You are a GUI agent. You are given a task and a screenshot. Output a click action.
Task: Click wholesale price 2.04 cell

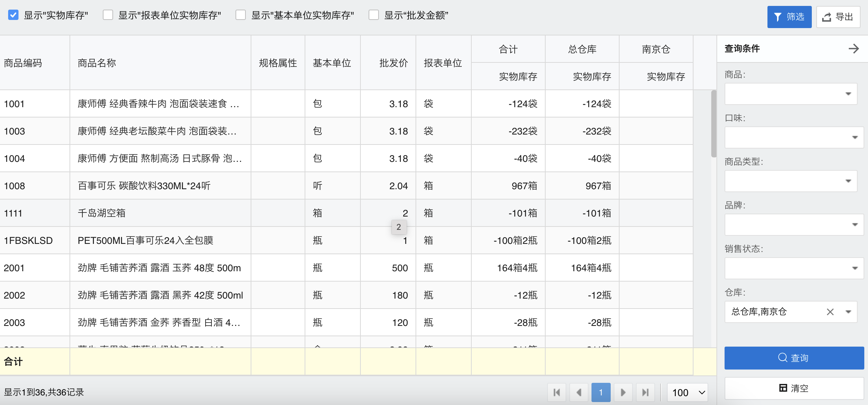point(388,186)
